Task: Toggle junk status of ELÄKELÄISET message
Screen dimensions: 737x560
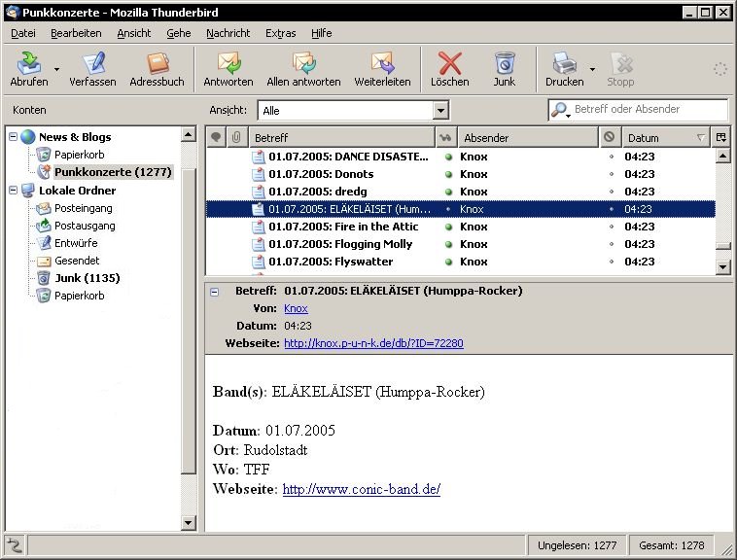Action: [611, 209]
